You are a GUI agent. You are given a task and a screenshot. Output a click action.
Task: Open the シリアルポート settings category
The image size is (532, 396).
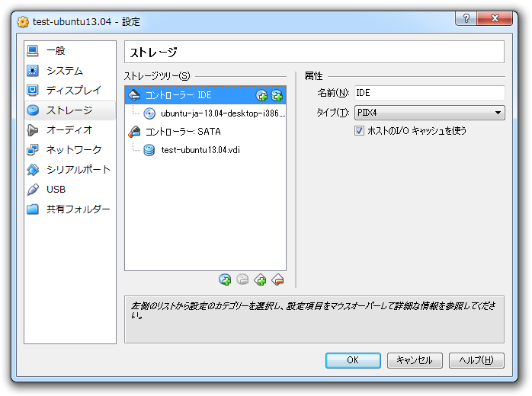[x=70, y=170]
